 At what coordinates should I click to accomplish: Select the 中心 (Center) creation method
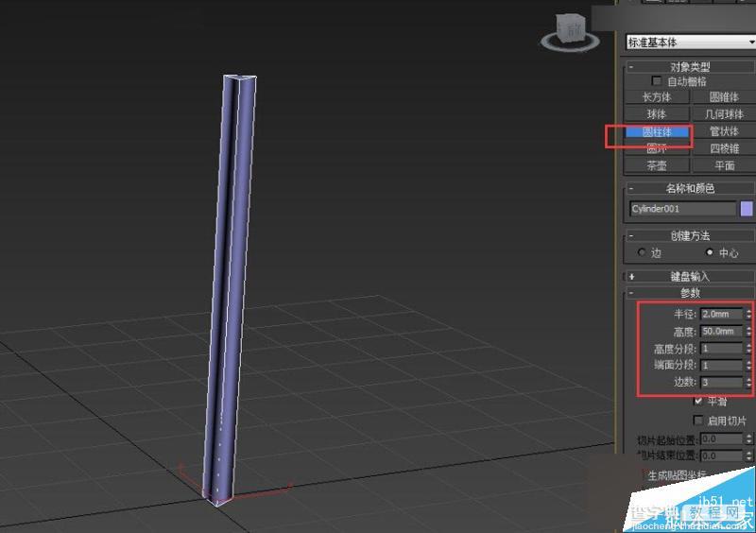click(710, 252)
